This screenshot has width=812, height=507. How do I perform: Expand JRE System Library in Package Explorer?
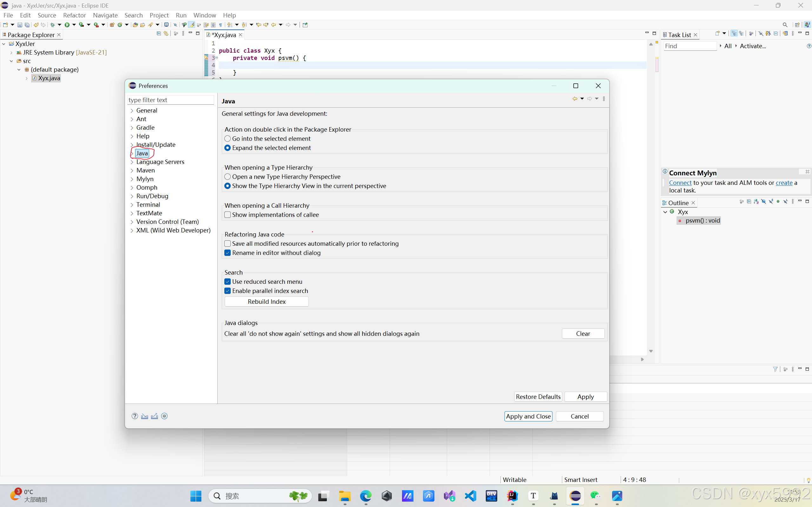pyautogui.click(x=11, y=53)
